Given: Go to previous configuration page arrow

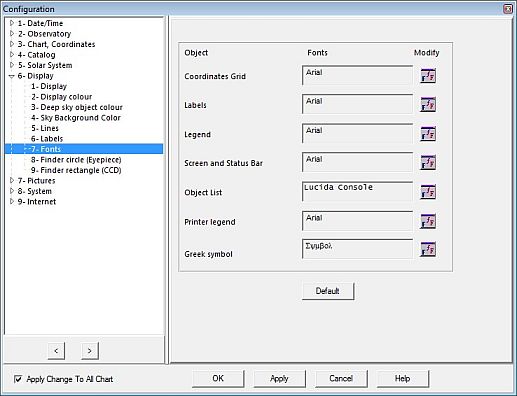Looking at the screenshot, I should pyautogui.click(x=56, y=351).
